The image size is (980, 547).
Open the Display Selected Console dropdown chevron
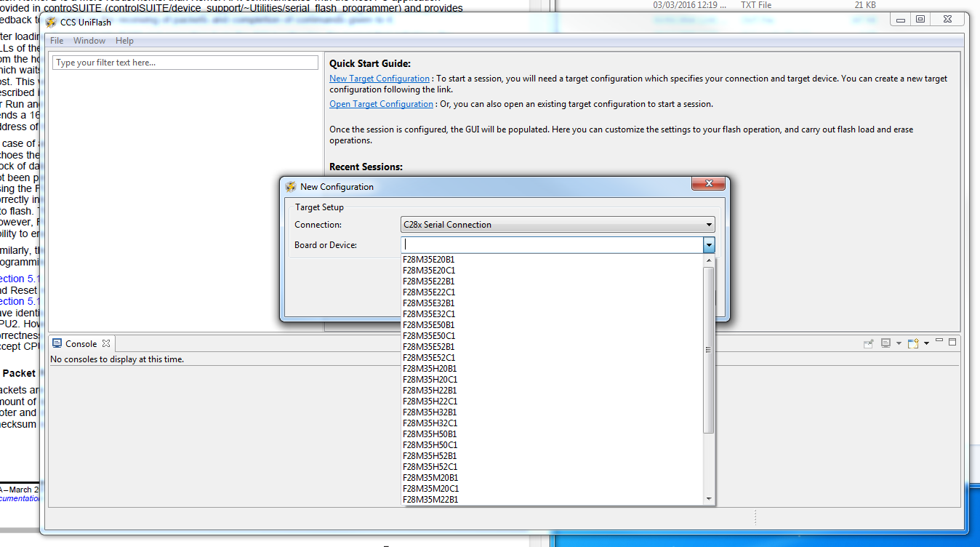(899, 343)
